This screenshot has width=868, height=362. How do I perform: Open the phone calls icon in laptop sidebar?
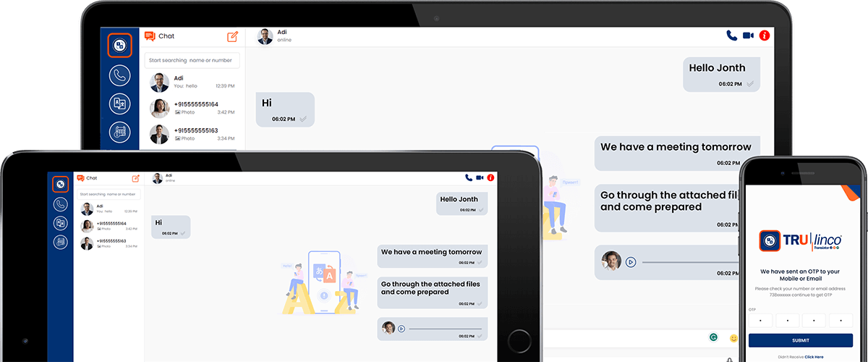[120, 75]
